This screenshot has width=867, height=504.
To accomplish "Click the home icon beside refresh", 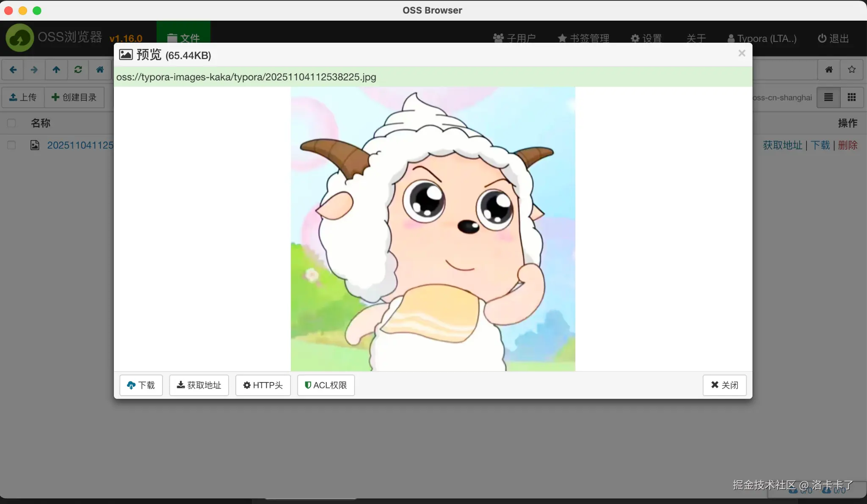I will [100, 70].
